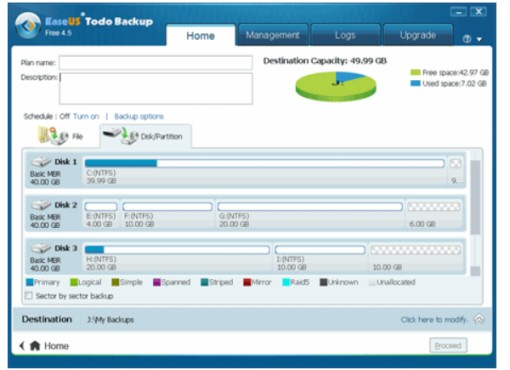Click the Destination Capacity: 49.99 GB text
Screen dimensions: 510x370
click(325, 61)
